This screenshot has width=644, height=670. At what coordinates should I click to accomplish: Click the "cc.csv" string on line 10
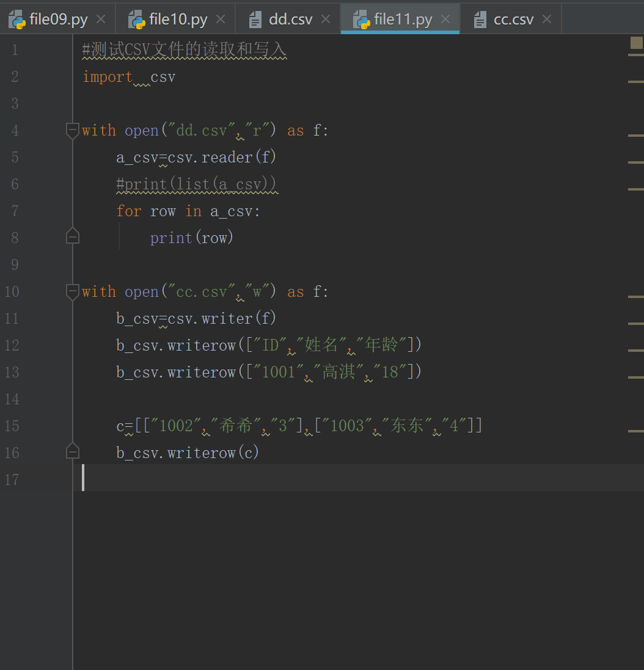point(201,292)
